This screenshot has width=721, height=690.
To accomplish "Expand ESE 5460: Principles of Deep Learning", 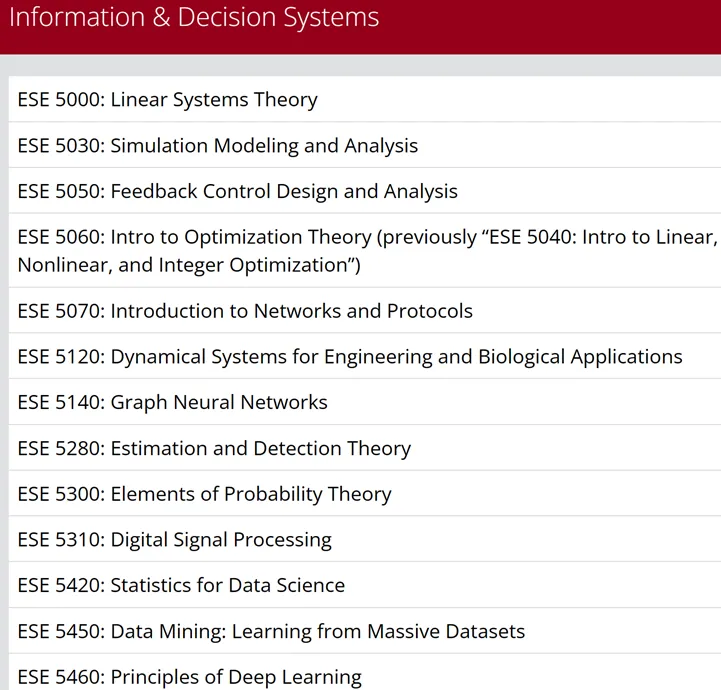I will point(365,672).
